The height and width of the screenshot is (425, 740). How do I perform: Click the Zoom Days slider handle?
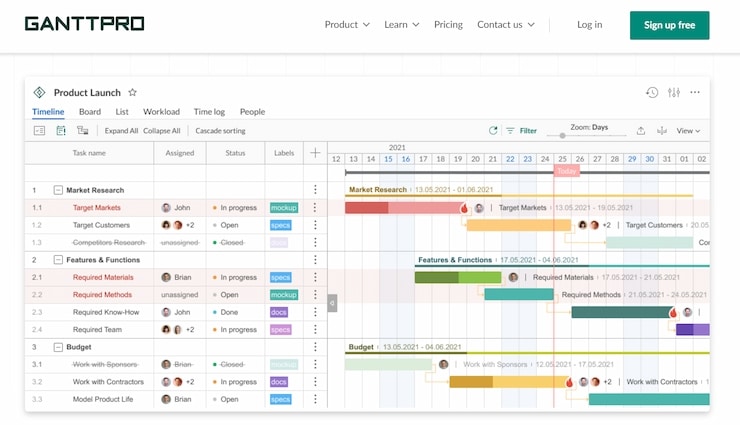(x=563, y=134)
